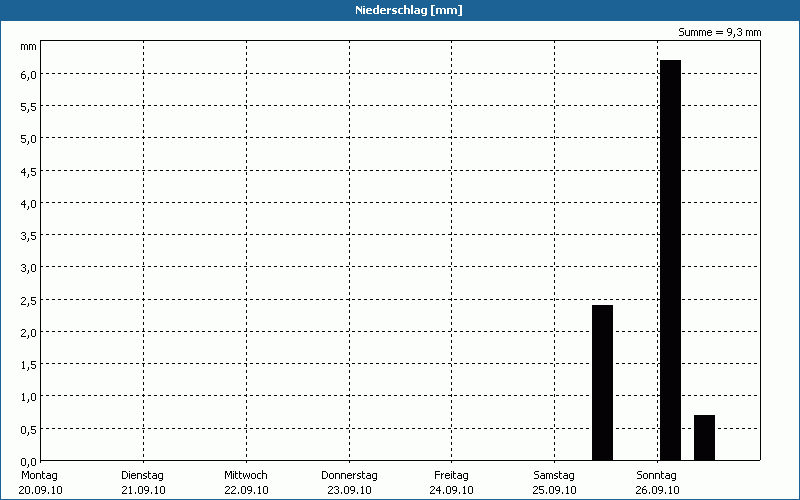Screen dimensions: 800x500
Task: Click the '3,5' y-axis value
Action: click(x=29, y=236)
